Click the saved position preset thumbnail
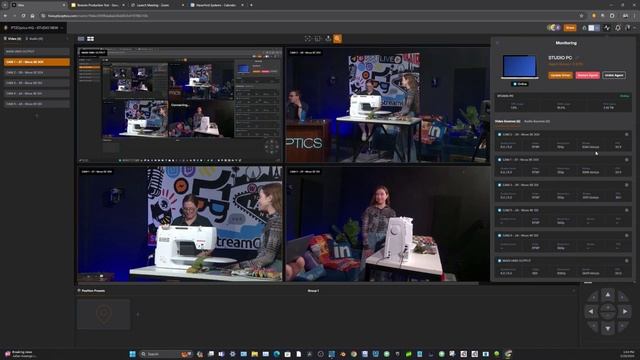This screenshot has height=360, width=640. (x=104, y=314)
